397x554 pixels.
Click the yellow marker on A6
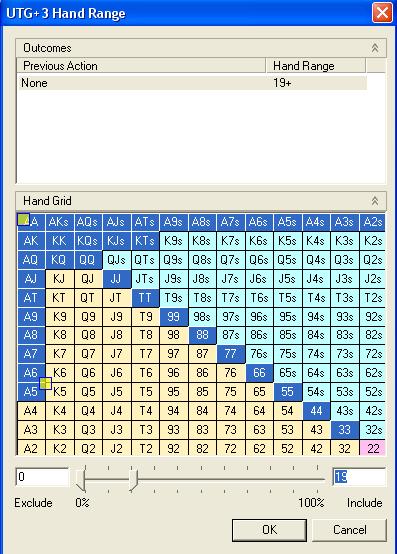45,383
